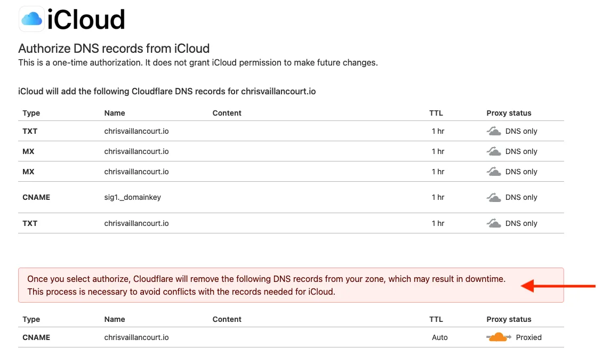Click the red warning banner about record removal
611x364 pixels.
tap(291, 285)
